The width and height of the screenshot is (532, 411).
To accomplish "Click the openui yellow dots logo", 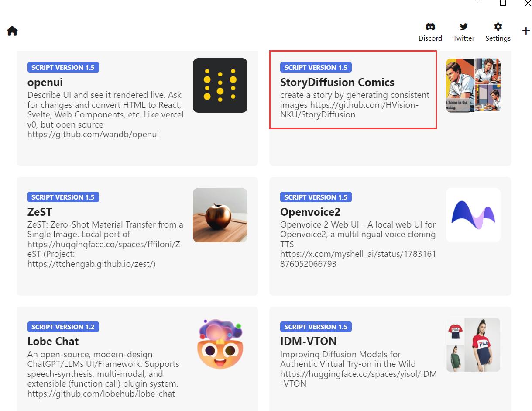I will click(x=220, y=85).
